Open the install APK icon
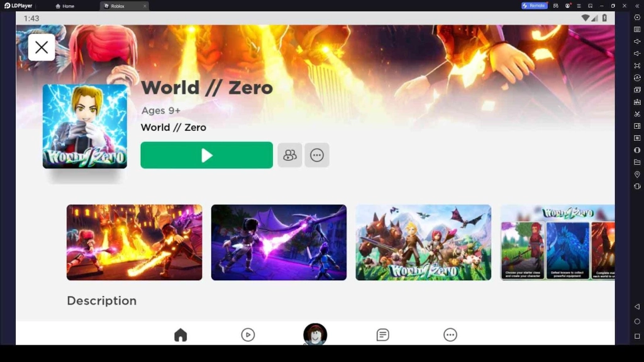644x362 pixels. pyautogui.click(x=637, y=102)
